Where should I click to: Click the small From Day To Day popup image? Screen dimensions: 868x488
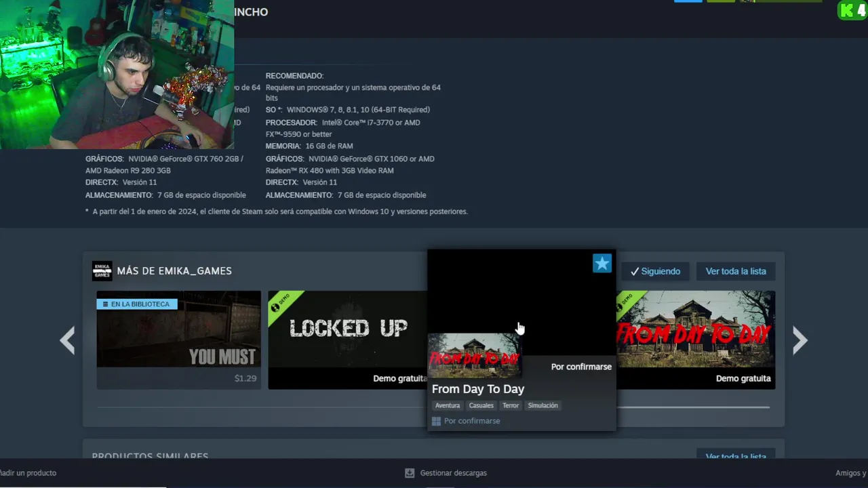pos(474,356)
